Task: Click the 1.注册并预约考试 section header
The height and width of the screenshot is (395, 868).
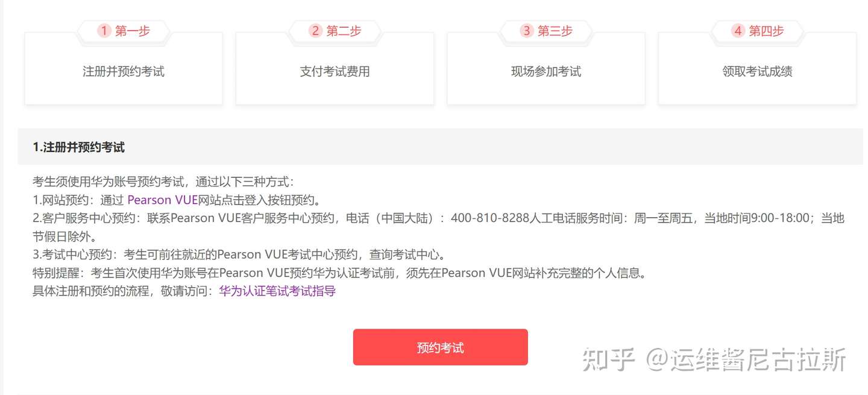Action: (x=79, y=147)
